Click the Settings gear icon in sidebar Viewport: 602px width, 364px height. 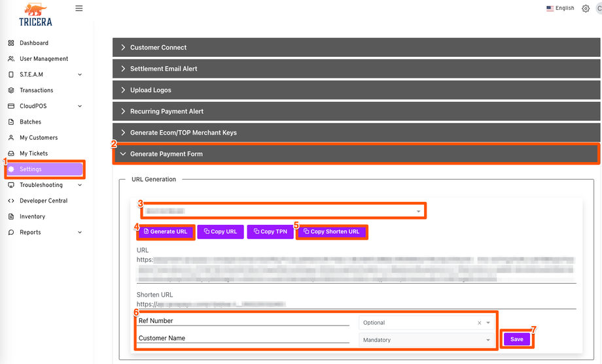click(11, 169)
